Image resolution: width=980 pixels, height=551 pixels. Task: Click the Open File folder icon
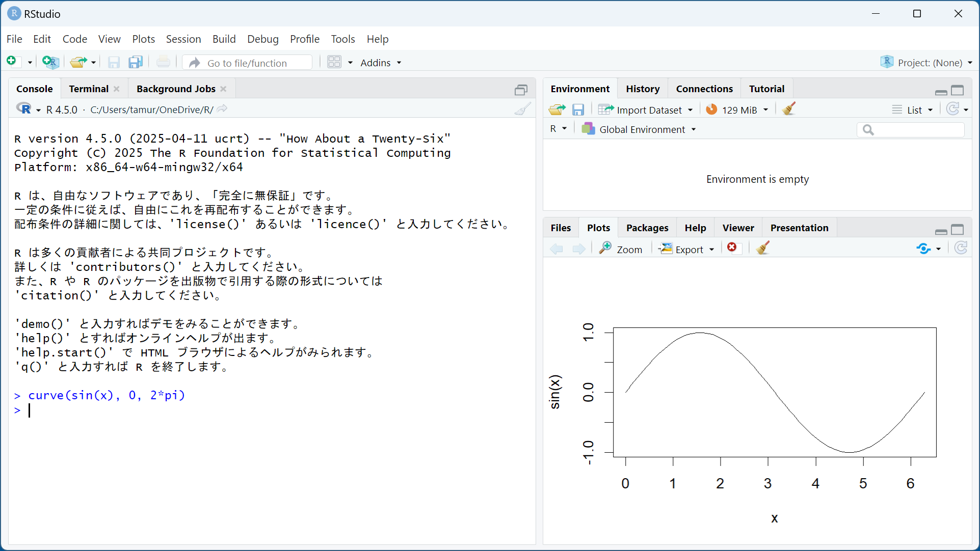(x=78, y=62)
